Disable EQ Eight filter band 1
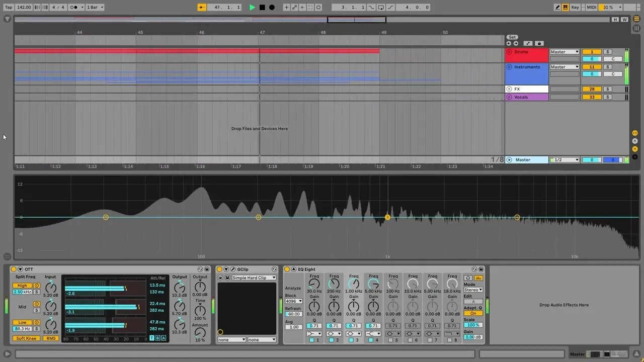The image size is (644, 362). (x=311, y=340)
